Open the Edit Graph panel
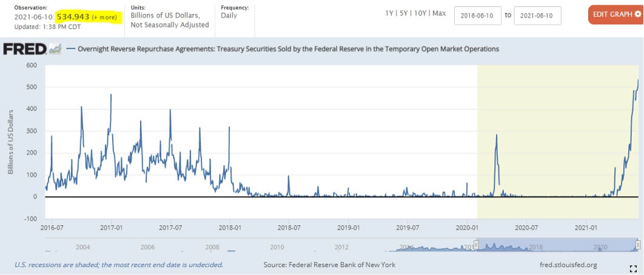Screen dimensions: 644x275 [x=615, y=15]
